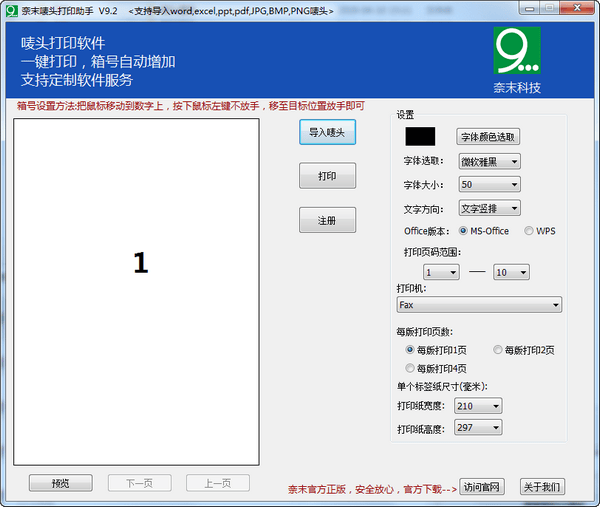Viewport: 600px width, 507px height.
Task: Choose 每版打印4页 option
Action: tap(410, 368)
